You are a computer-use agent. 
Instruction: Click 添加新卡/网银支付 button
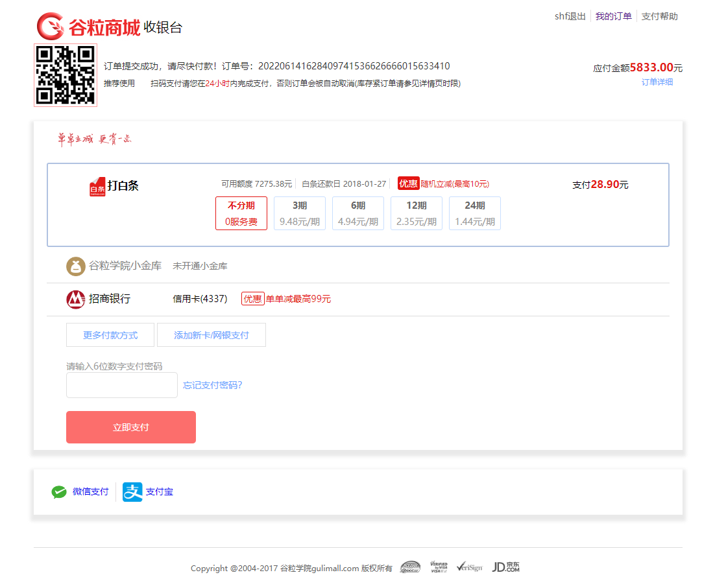click(x=212, y=335)
